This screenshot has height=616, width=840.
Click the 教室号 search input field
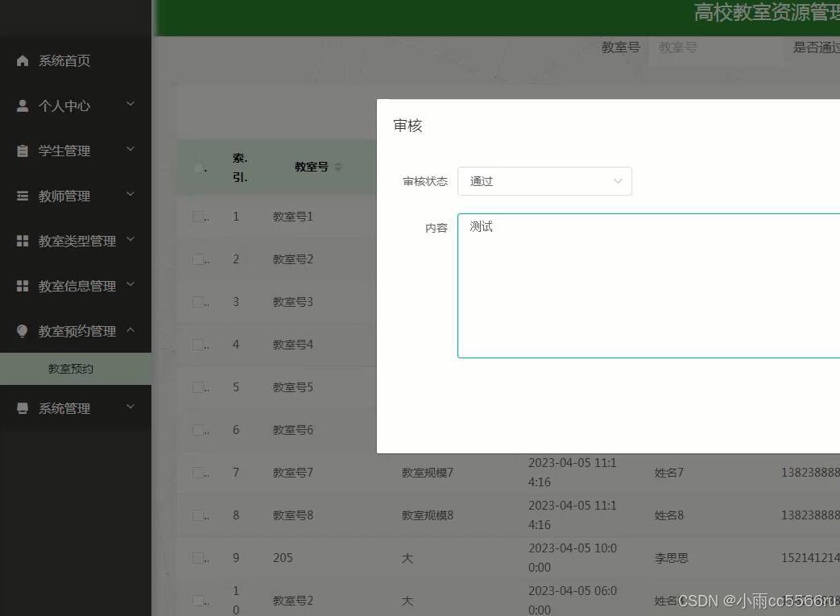tap(715, 48)
